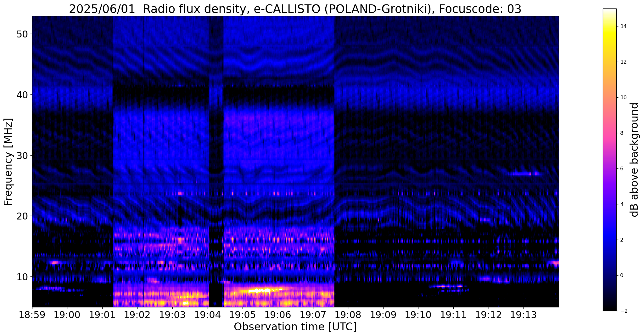This screenshot has width=644, height=336.
Task: Click the 18:59 time tick label
Action: click(32, 315)
